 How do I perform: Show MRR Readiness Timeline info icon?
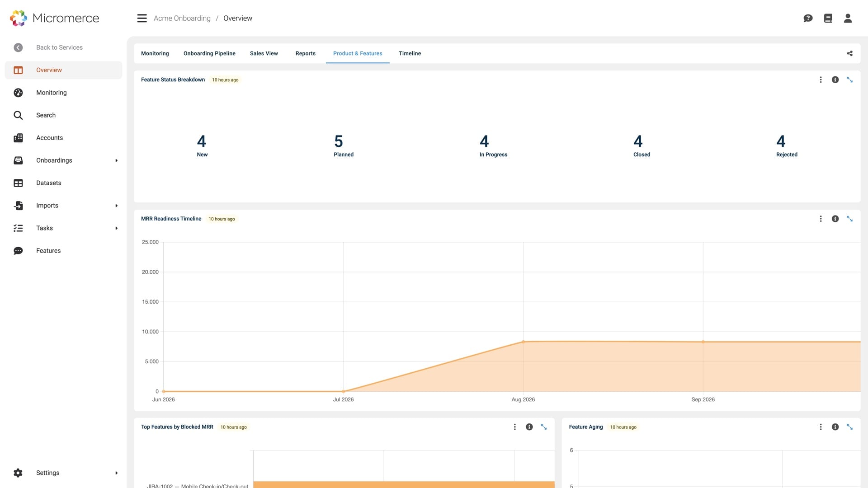835,219
